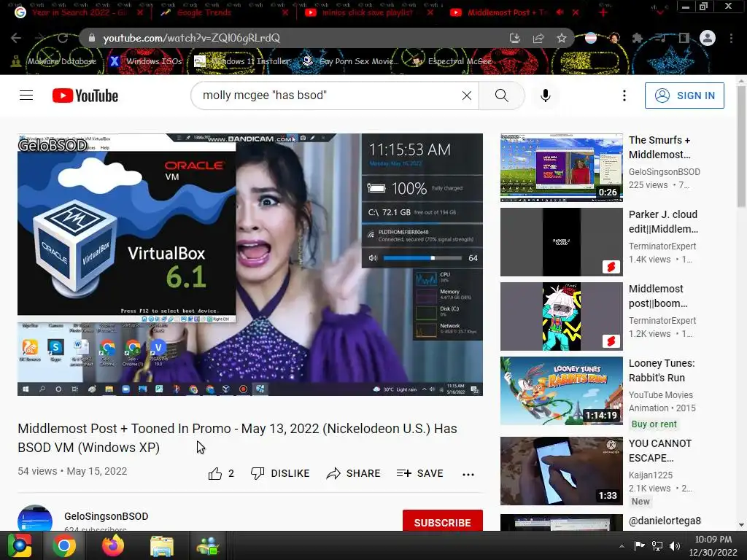Click the browser back arrow

click(16, 38)
